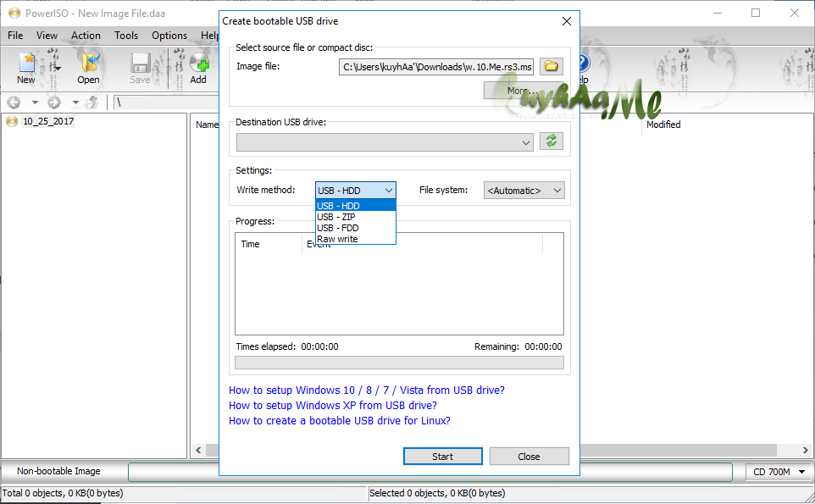Open the CD 700M media size dropdown

[779, 472]
